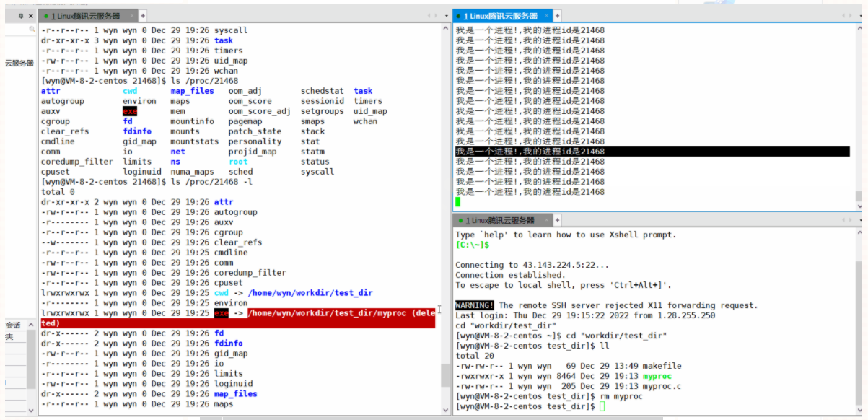Screen dimensions: 868x420
Task: Activate the left pane's Linux腾讯云服务器 tab
Action: tap(89, 15)
